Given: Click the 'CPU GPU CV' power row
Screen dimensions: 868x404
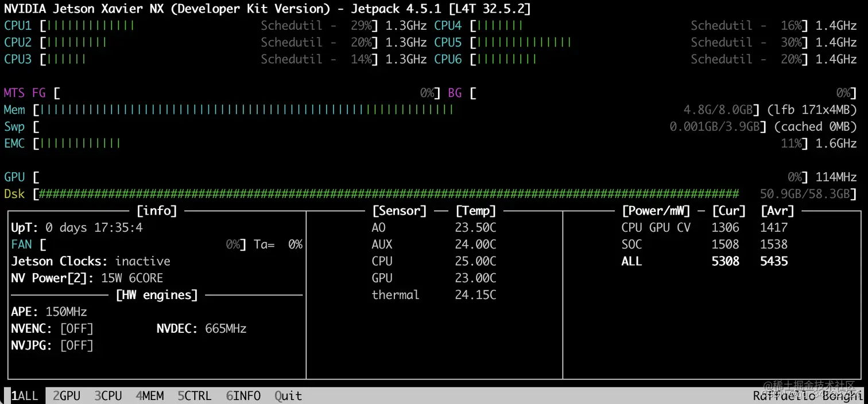Looking at the screenshot, I should (x=705, y=228).
